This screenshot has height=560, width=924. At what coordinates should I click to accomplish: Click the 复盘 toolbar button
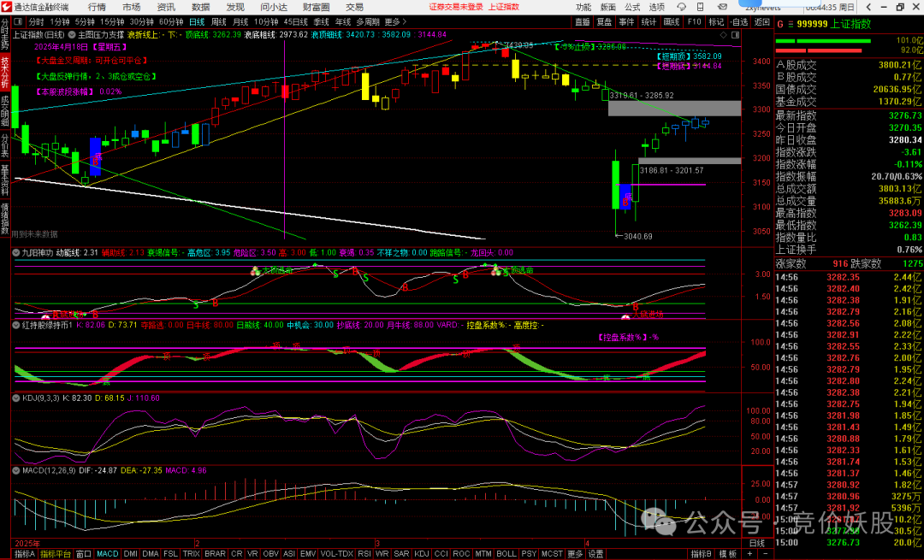click(605, 21)
